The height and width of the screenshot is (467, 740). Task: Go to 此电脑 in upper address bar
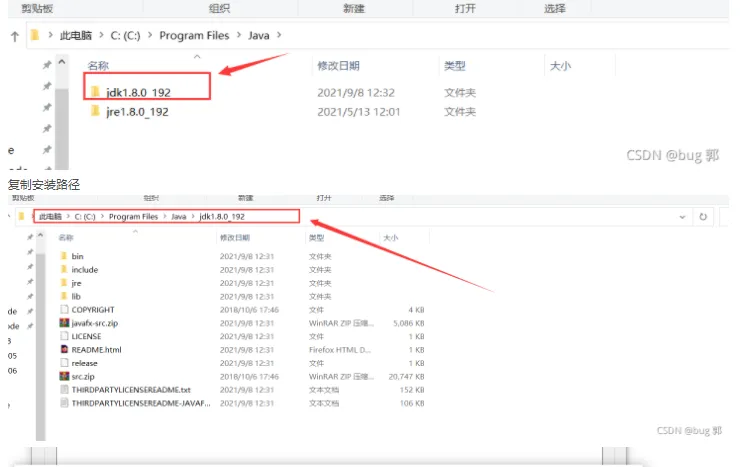click(76, 35)
